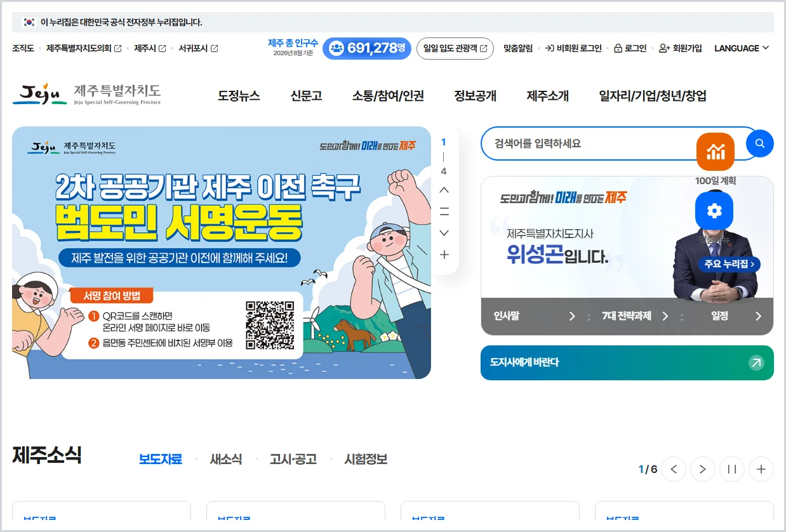
Task: Open 도정뉴스 main menu
Action: (x=239, y=96)
